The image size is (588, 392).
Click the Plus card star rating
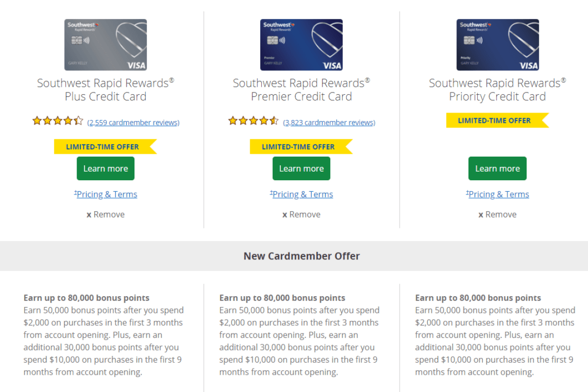58,121
